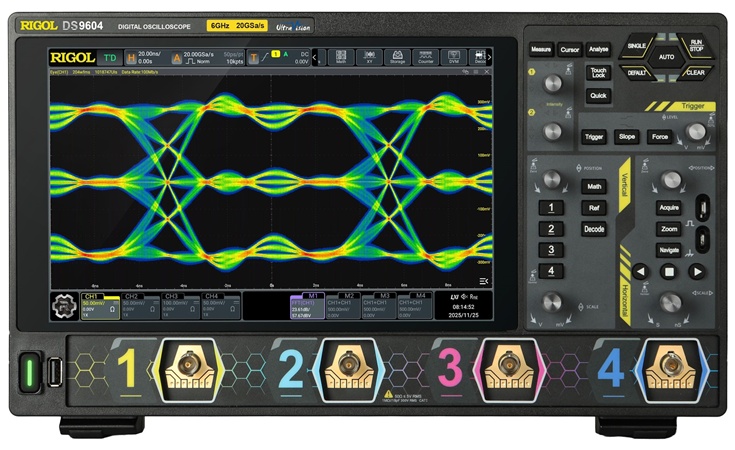Tap the RIGOL logo on the display
The image size is (735, 450).
(73, 58)
